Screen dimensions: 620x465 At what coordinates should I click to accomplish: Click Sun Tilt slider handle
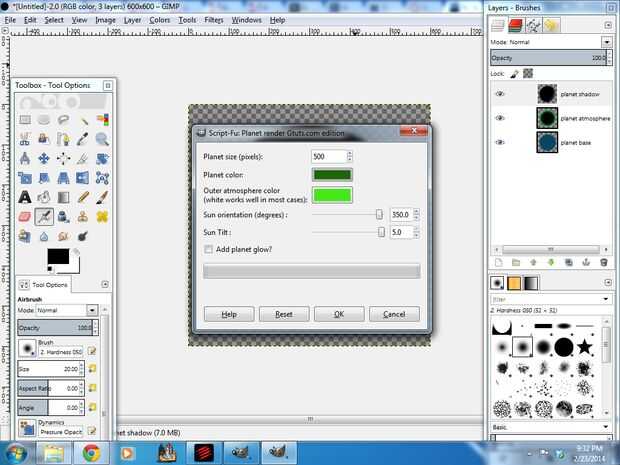pos(381,232)
